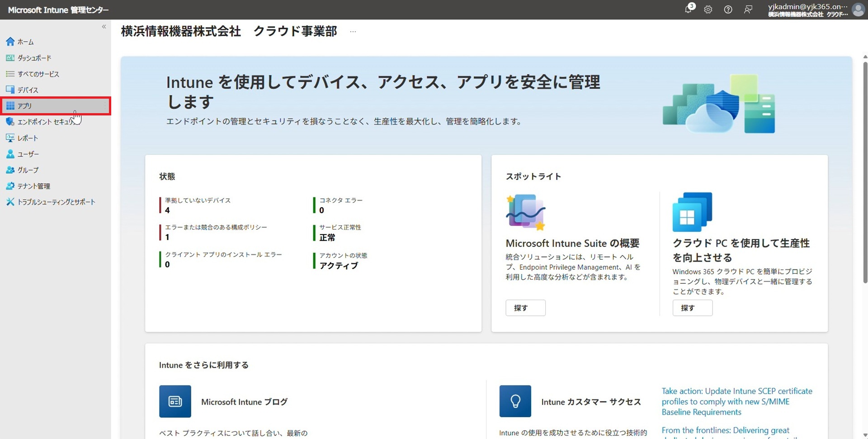The width and height of the screenshot is (868, 439).
Task: Click the vertical page scrollbar
Action: (x=865, y=172)
